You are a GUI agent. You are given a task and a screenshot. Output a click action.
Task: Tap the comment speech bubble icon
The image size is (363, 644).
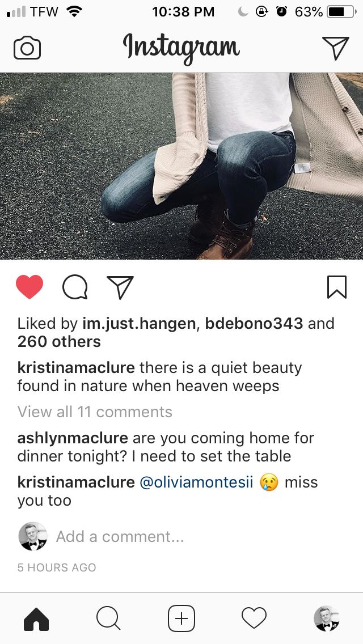click(75, 287)
